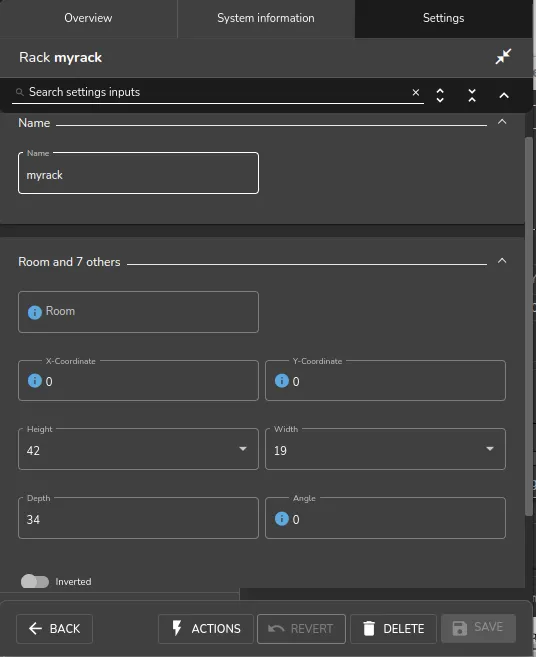Click the SAVE button

tap(478, 628)
